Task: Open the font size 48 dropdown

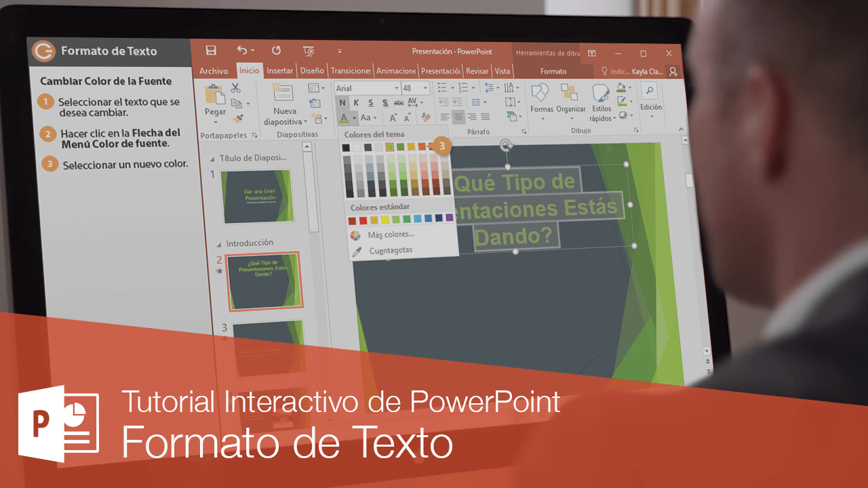Action: 426,88
